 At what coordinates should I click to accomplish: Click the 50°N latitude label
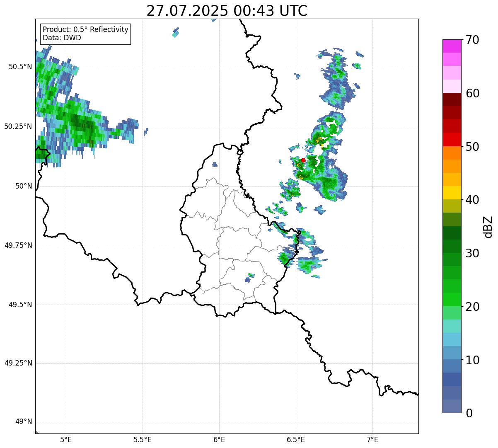[24, 186]
